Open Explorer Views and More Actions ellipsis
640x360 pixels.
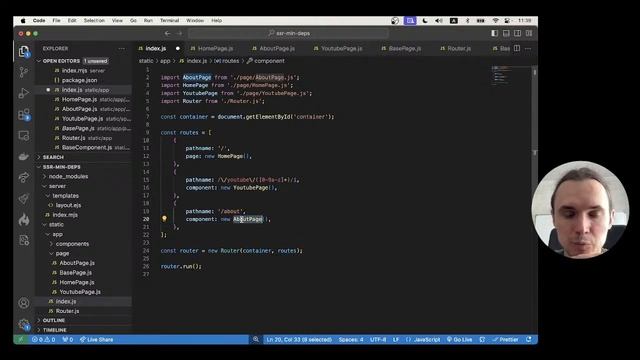tap(122, 48)
